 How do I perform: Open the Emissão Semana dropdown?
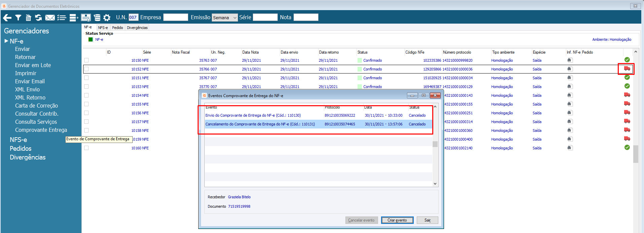[225, 18]
